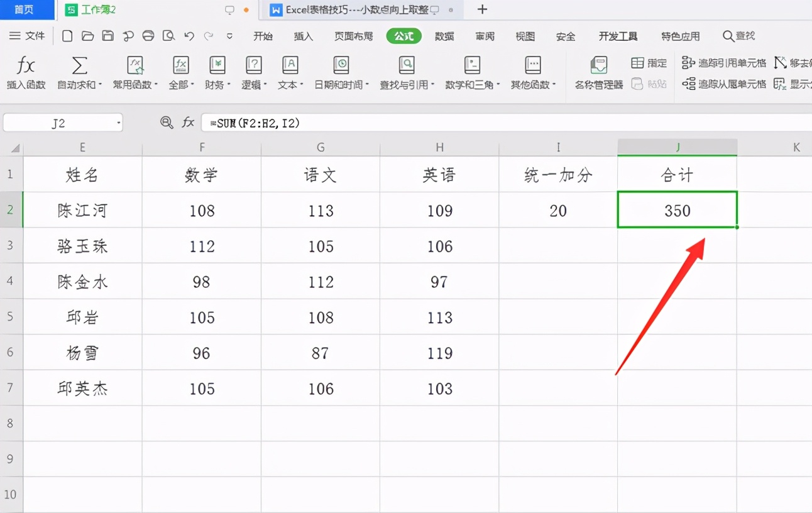This screenshot has height=513, width=812.
Task: Click the 插入函数 fx button in ribbon
Action: coord(26,73)
